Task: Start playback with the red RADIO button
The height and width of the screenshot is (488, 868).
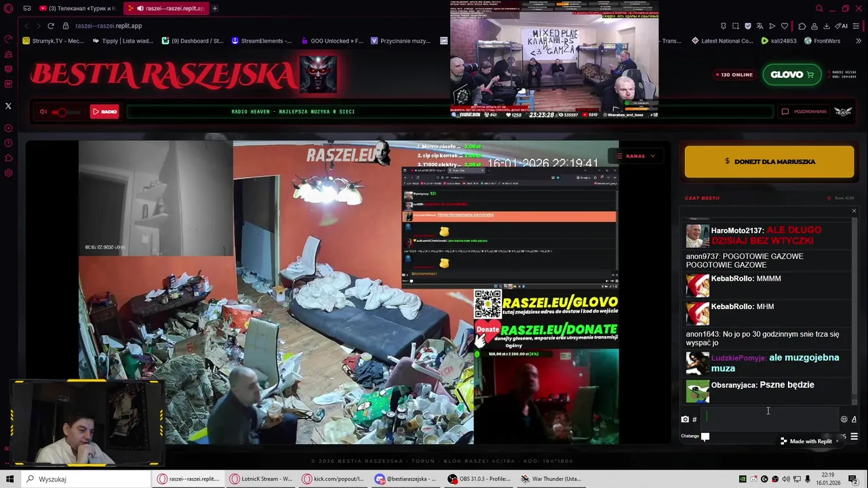Action: click(104, 112)
